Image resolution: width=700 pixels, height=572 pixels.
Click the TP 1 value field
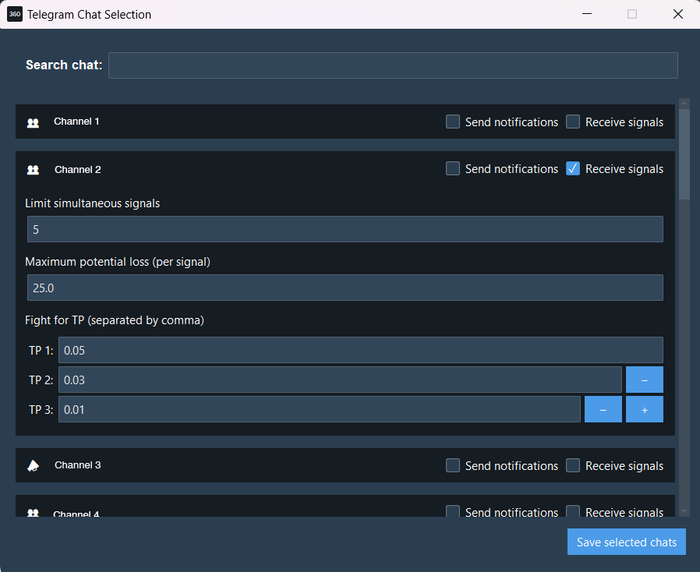point(360,350)
